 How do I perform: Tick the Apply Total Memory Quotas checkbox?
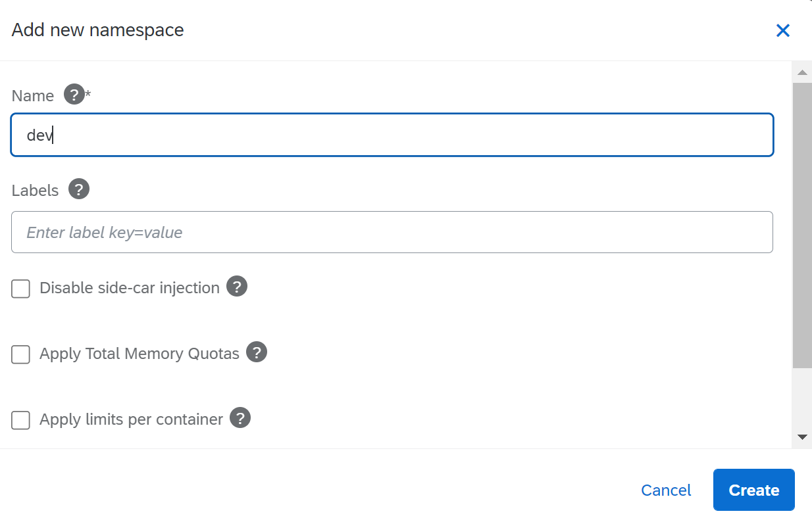tap(21, 354)
